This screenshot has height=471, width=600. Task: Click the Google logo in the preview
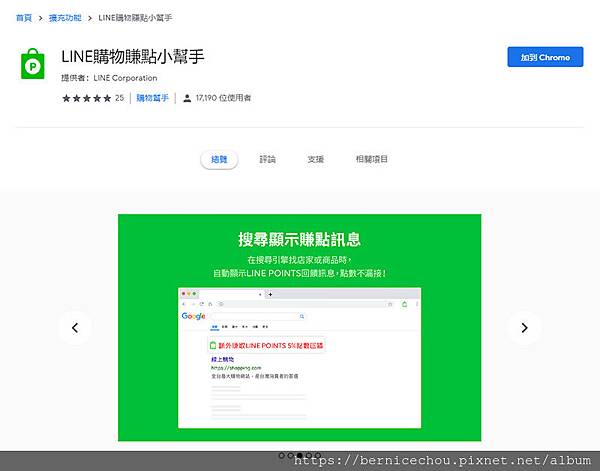pos(193,316)
